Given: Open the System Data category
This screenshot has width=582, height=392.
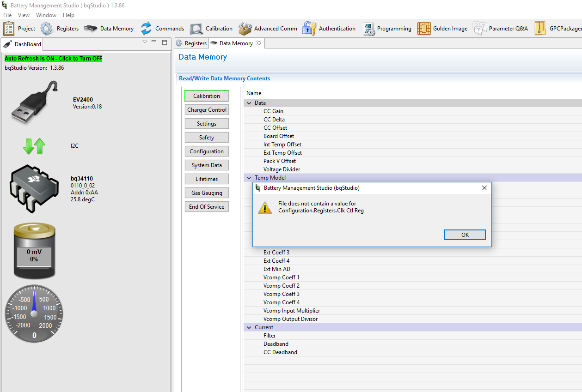Looking at the screenshot, I should [207, 165].
